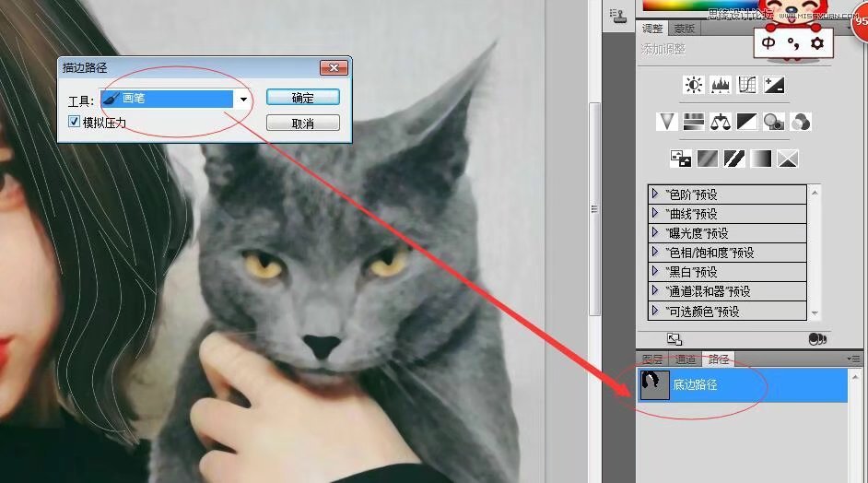Cancel the dialog with 取消 button

[303, 123]
